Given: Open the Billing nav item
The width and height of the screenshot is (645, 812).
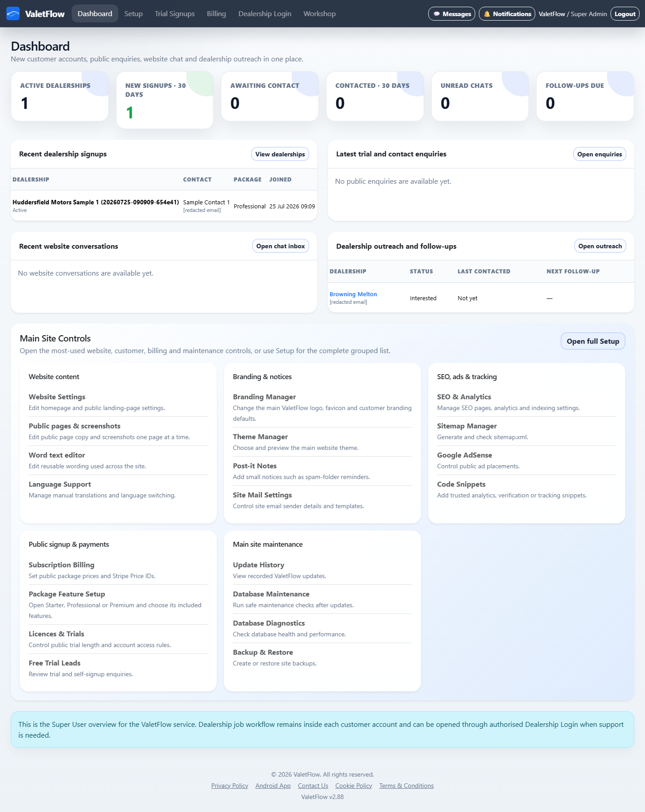Looking at the screenshot, I should pos(216,14).
